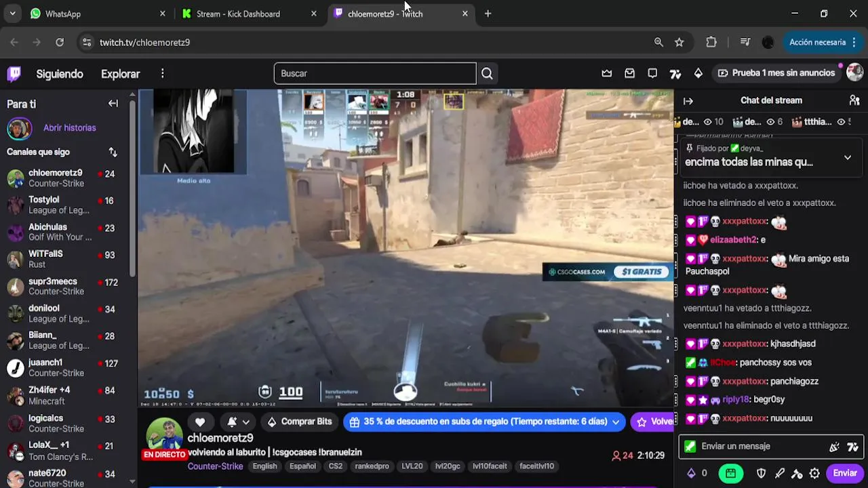Select the chloemoretz9 - Twitch tab
868x488 pixels.
coord(401,14)
